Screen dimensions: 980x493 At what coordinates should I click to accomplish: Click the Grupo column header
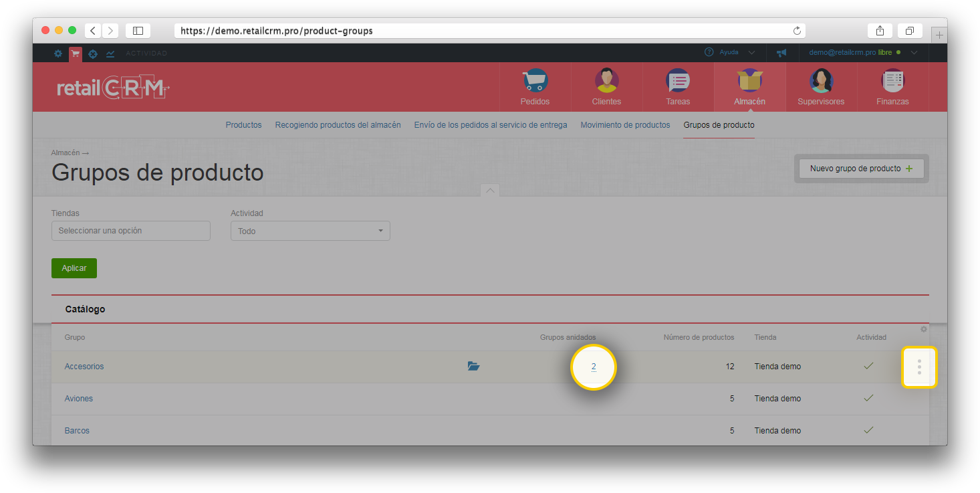(75, 337)
